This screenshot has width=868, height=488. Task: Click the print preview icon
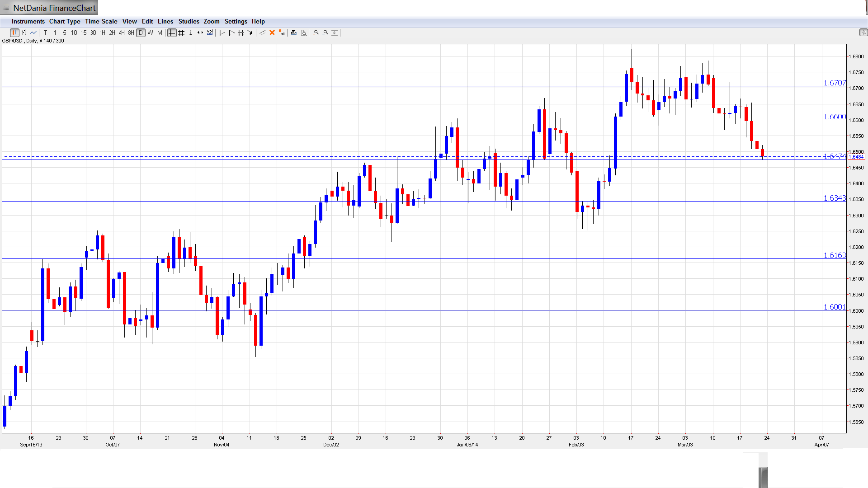tap(304, 33)
